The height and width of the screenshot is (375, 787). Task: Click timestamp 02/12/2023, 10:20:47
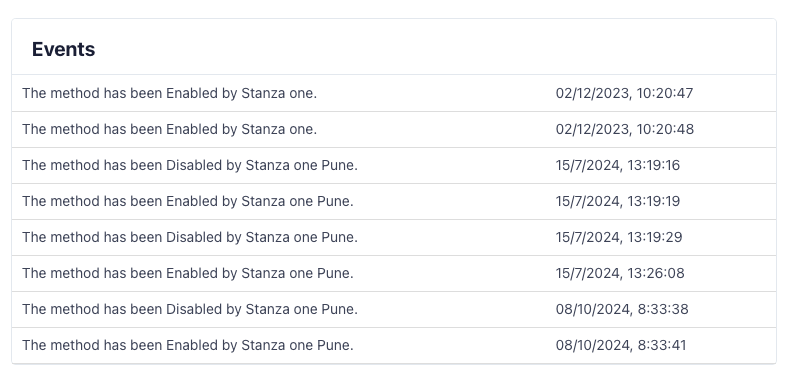click(624, 93)
